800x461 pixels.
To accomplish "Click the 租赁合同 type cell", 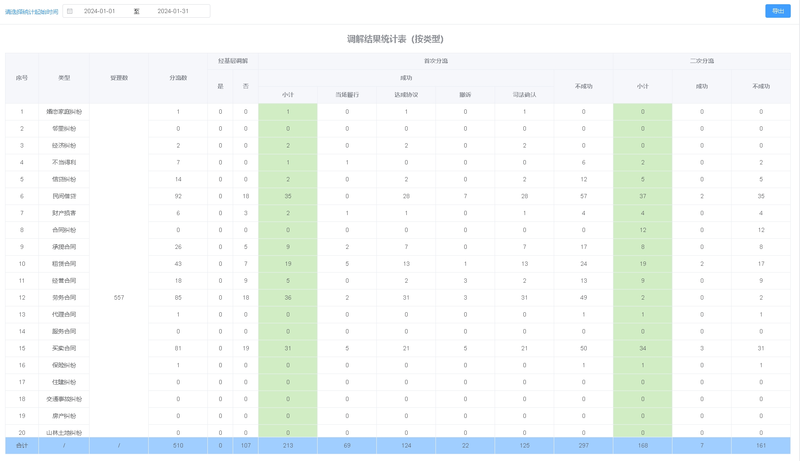I will tap(64, 264).
